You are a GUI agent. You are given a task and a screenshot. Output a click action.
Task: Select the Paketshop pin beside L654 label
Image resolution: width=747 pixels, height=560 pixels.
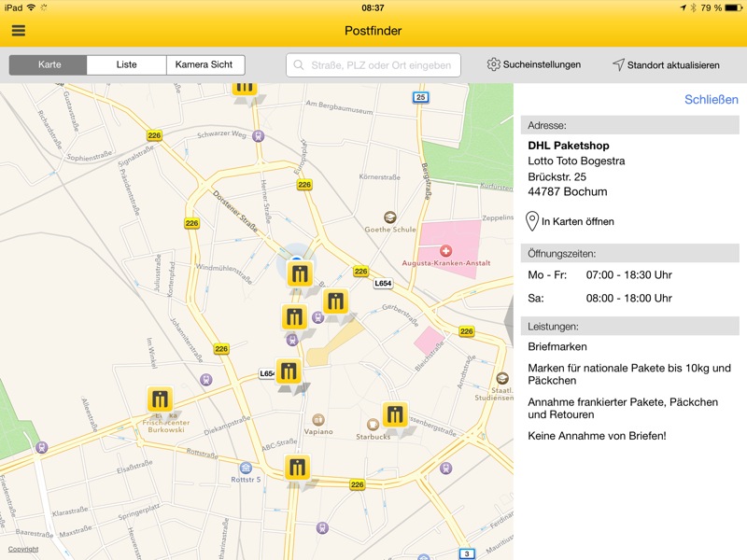coord(289,371)
